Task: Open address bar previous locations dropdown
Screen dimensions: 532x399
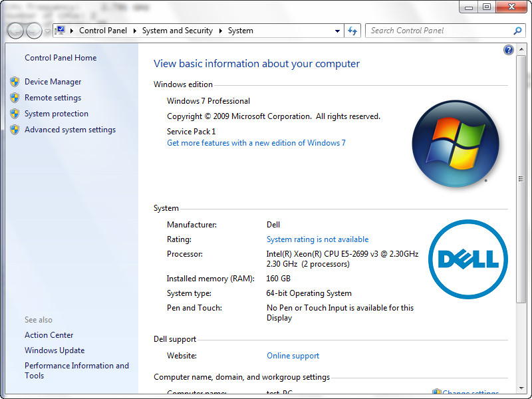Action: 337,31
